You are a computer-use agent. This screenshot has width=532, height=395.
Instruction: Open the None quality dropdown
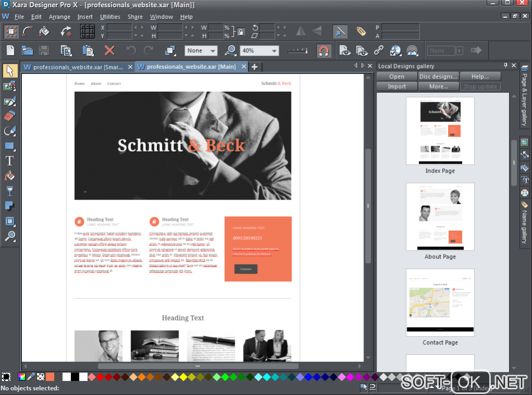point(213,51)
